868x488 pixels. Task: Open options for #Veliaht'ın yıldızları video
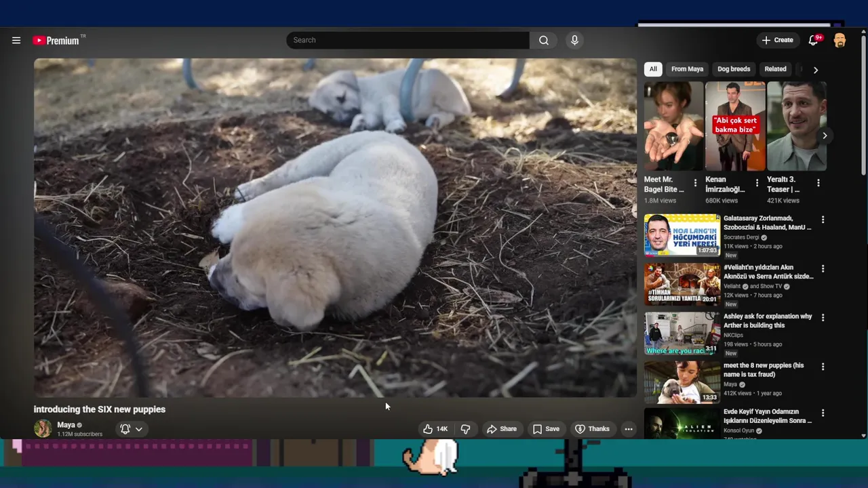(823, 269)
